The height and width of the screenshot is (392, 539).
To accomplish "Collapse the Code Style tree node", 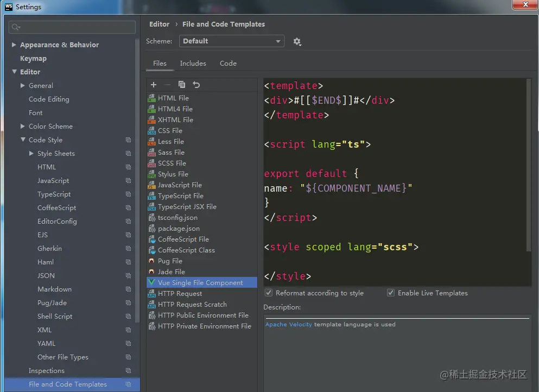I will [x=23, y=140].
